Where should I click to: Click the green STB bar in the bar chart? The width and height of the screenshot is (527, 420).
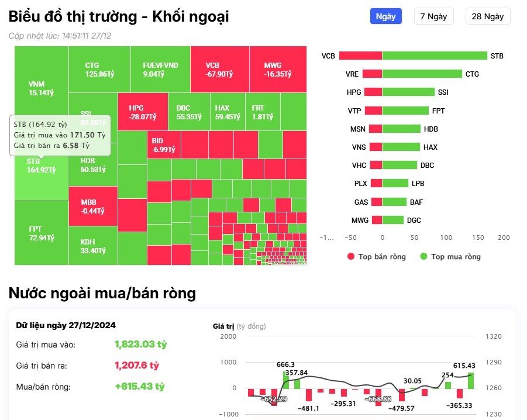tap(433, 56)
